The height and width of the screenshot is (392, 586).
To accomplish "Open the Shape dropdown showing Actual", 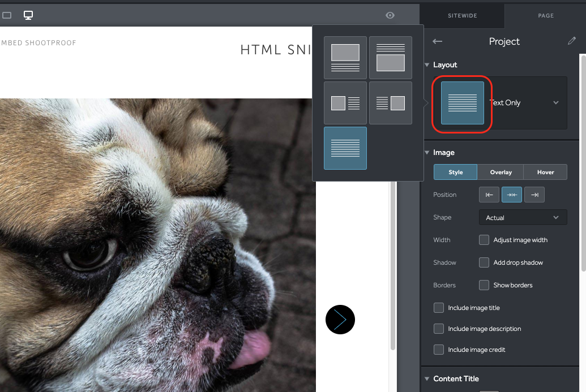I will pyautogui.click(x=523, y=217).
